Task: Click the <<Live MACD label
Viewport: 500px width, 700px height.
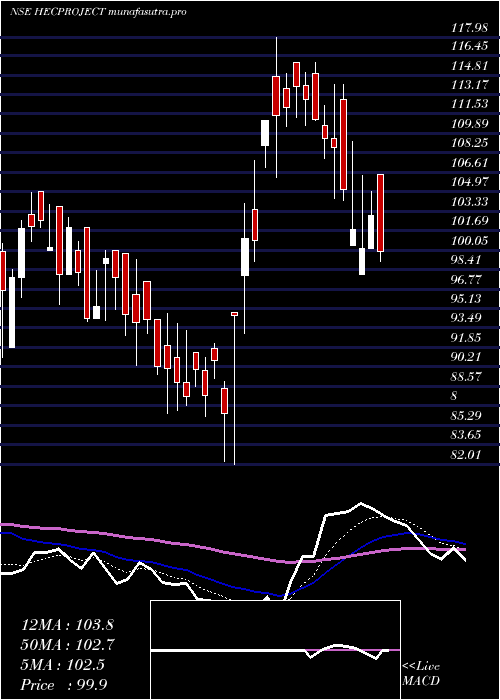Action: (421, 674)
